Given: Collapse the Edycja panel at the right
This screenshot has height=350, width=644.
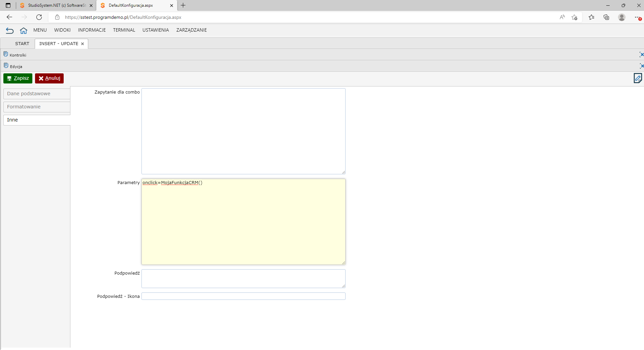Looking at the screenshot, I should (x=641, y=66).
